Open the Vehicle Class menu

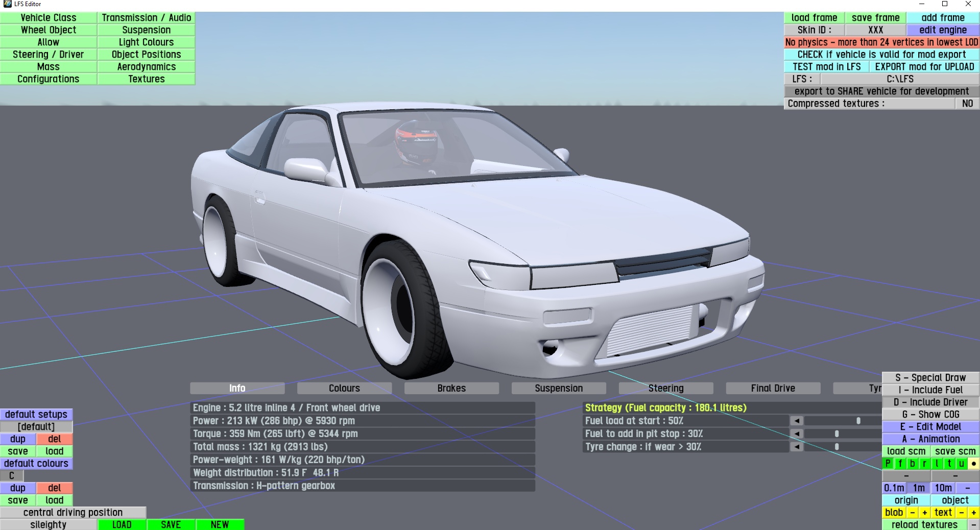click(x=49, y=18)
